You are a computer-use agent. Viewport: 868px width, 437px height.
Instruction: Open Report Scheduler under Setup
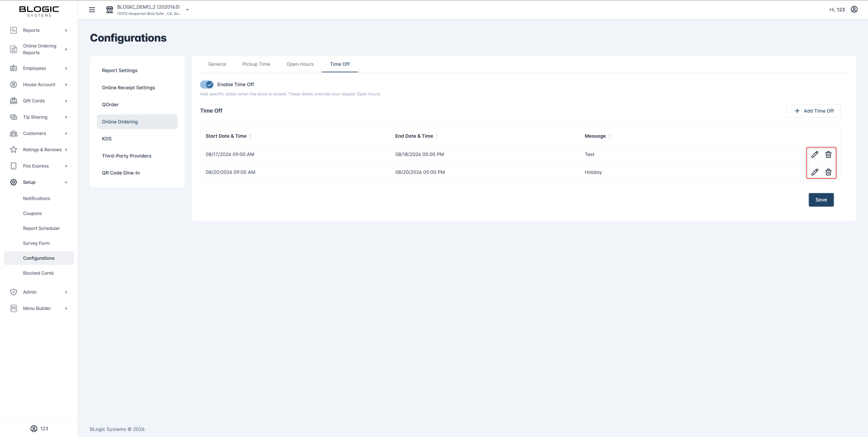(39, 228)
